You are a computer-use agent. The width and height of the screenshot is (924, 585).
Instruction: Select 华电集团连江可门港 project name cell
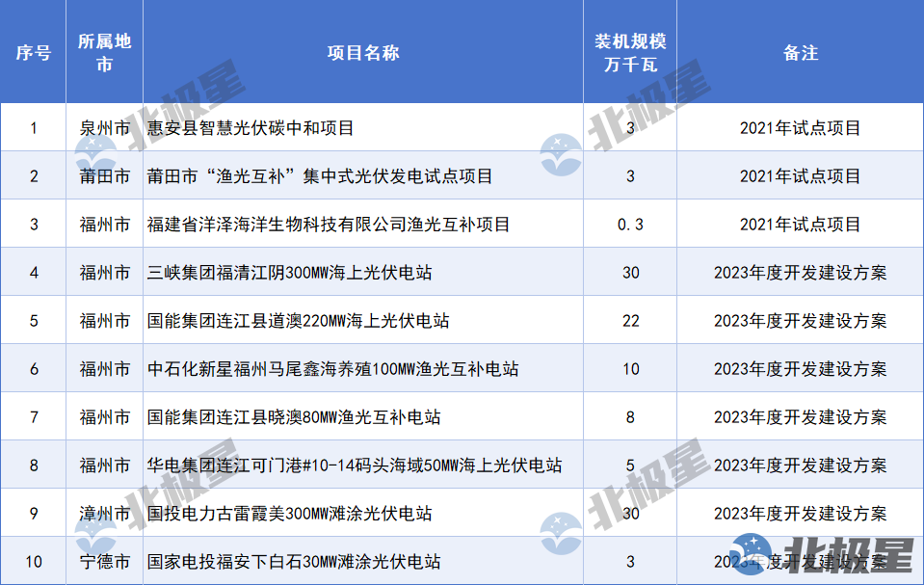(354, 465)
